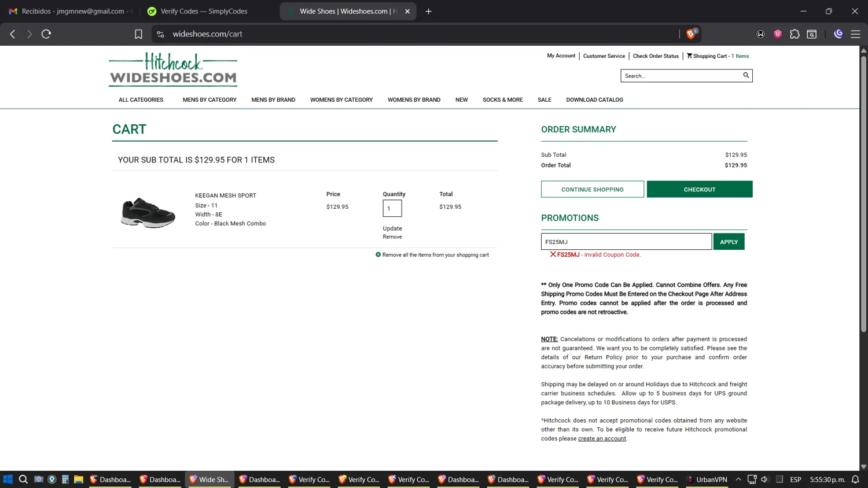
Task: Reload the wideshoes.com cart page
Action: [x=46, y=34]
